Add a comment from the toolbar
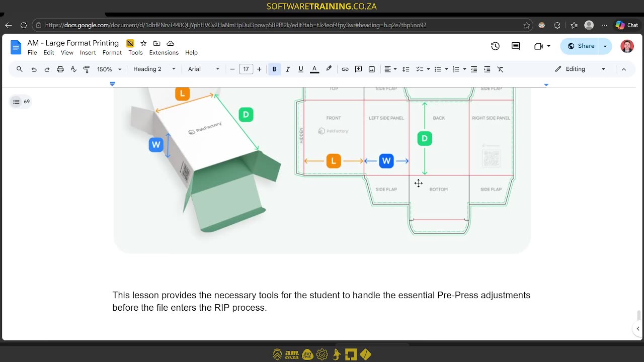 click(x=359, y=69)
